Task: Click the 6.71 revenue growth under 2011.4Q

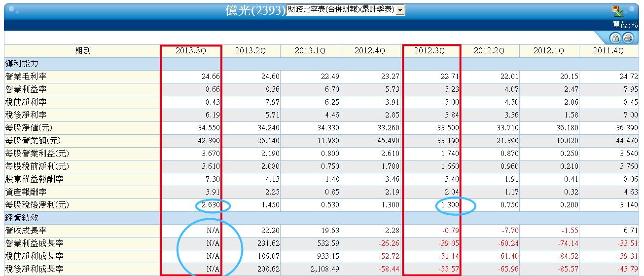Action: click(630, 231)
